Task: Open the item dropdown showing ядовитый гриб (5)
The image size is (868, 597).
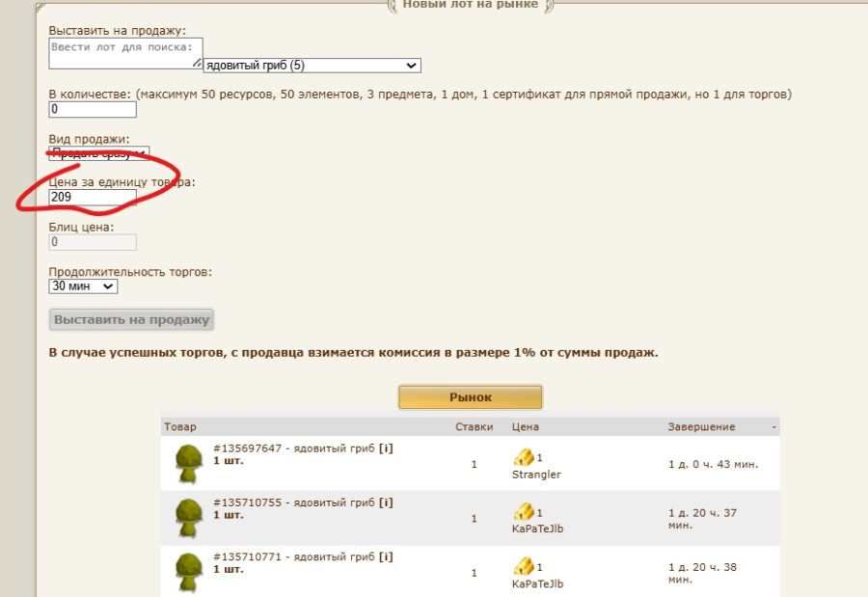Action: point(312,66)
